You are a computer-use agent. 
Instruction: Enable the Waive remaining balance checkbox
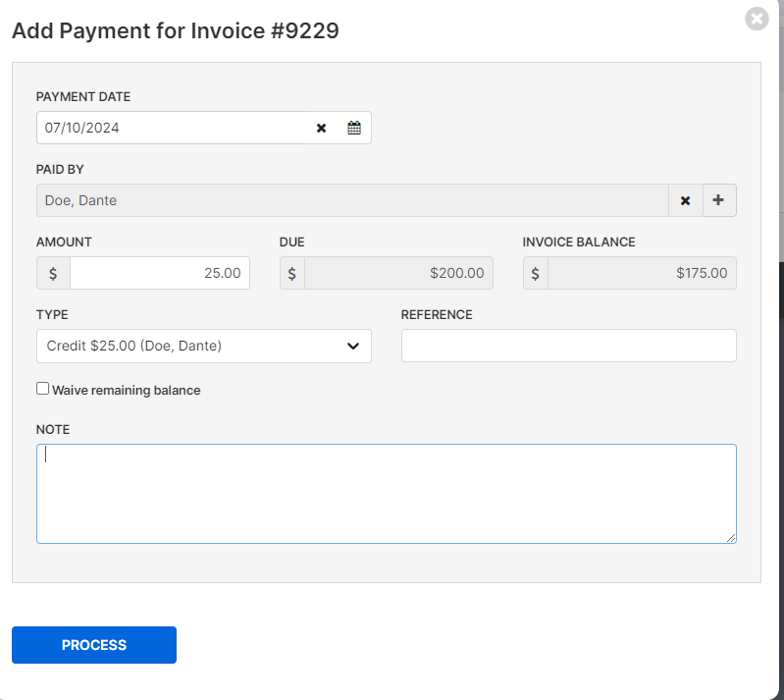click(x=42, y=389)
